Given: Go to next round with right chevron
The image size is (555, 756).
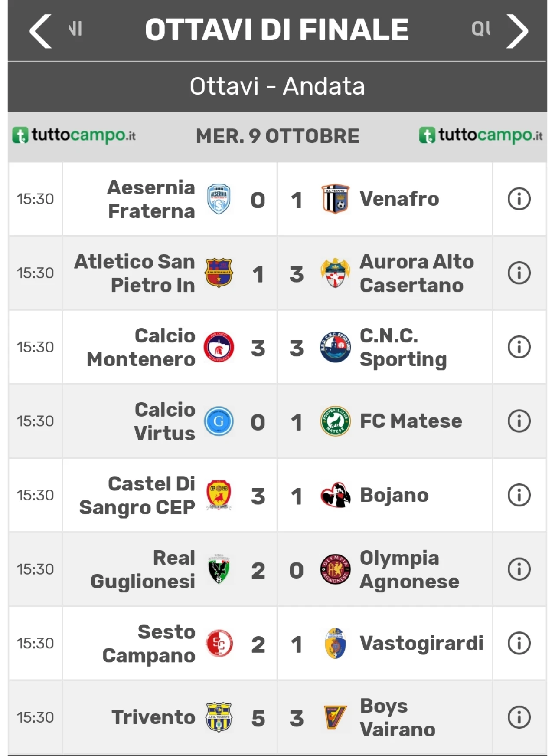Looking at the screenshot, I should 518,31.
